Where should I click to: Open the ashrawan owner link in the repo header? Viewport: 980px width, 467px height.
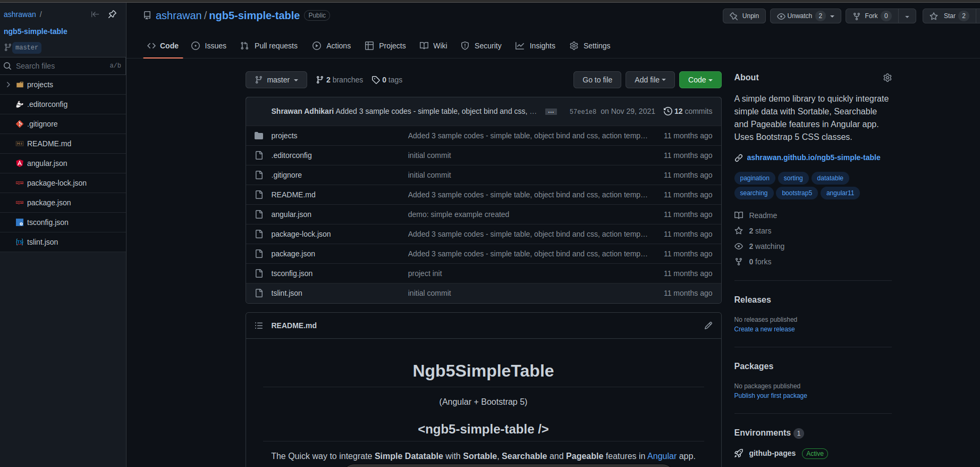179,15
